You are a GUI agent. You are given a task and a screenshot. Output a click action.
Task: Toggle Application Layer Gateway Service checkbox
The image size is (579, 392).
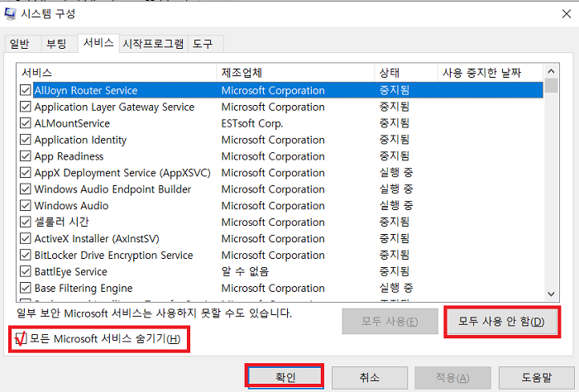click(x=26, y=107)
